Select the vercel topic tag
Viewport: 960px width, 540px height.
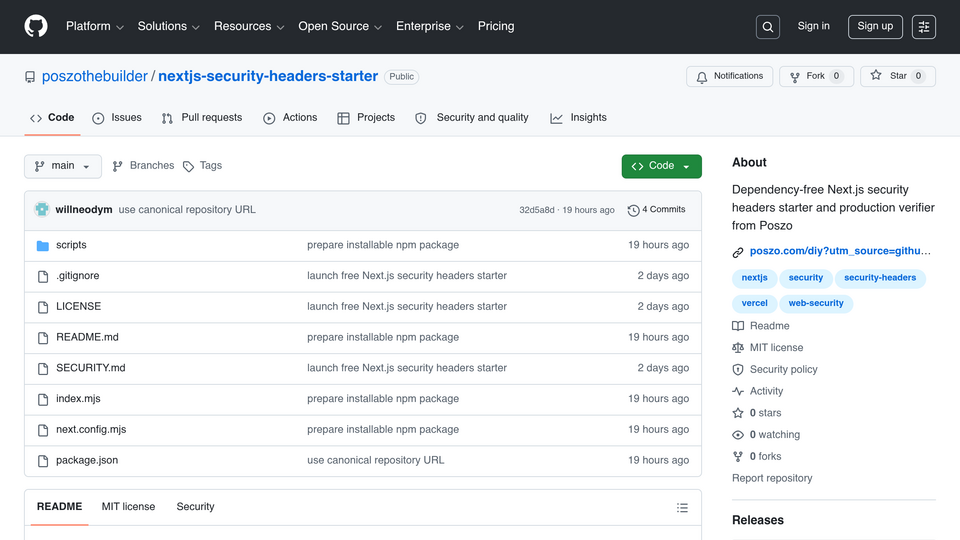[754, 304]
